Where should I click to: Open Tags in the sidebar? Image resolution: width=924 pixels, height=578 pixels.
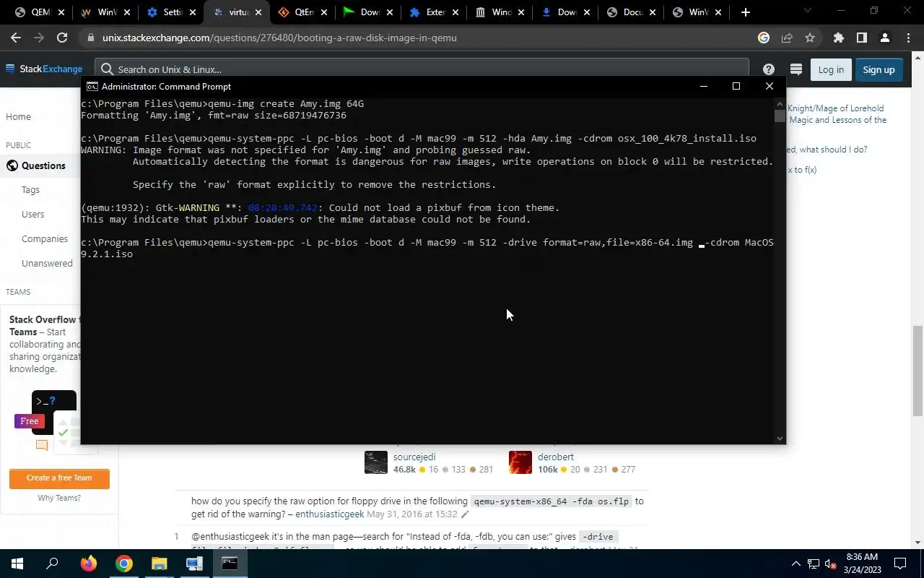(30, 189)
